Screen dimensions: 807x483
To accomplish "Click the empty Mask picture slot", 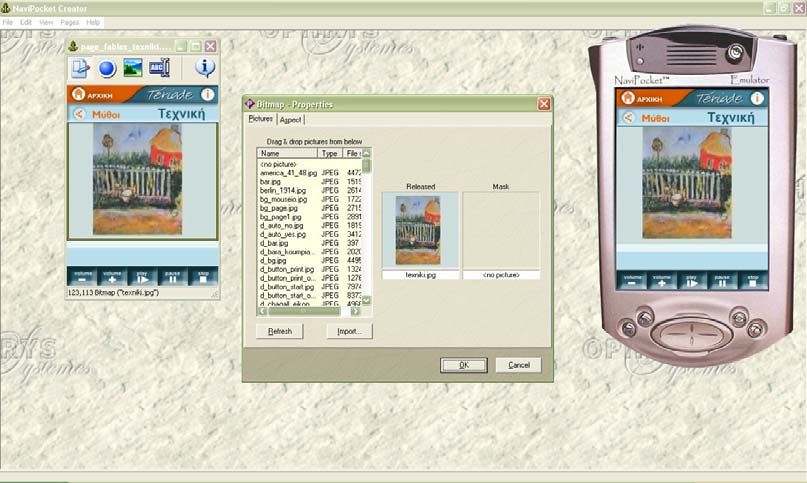I will 501,230.
